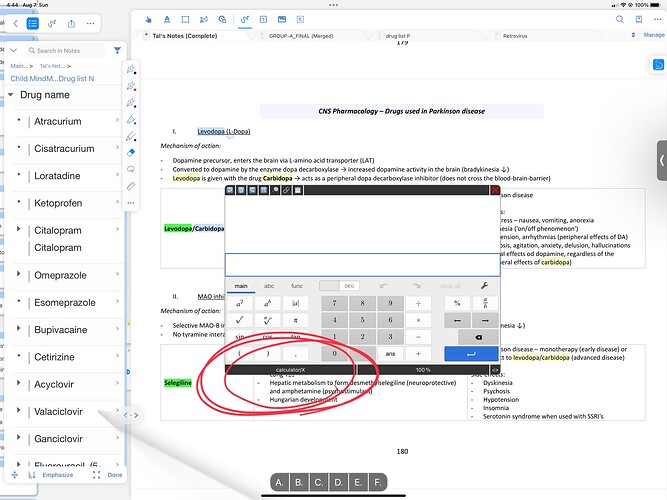Select the outline list view icon
The width and height of the screenshot is (667, 500).
pos(33,23)
